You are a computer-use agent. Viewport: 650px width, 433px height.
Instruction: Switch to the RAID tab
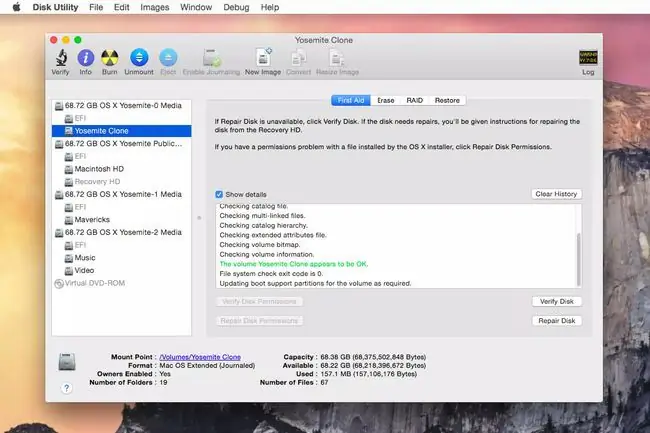point(415,100)
